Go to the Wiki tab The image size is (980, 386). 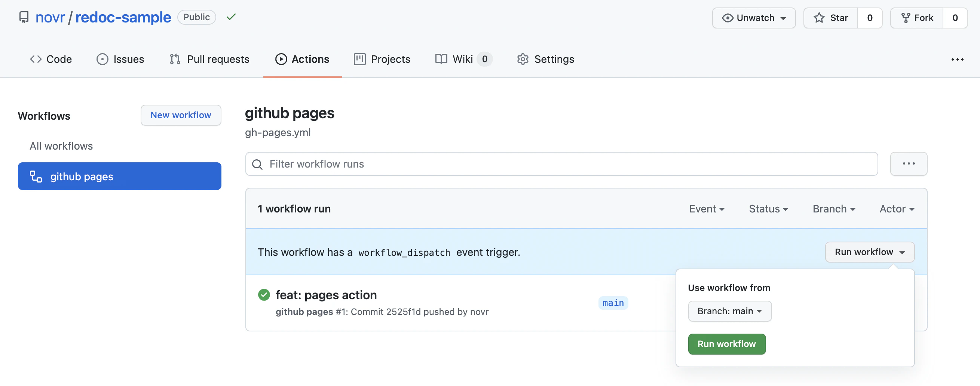coord(464,59)
